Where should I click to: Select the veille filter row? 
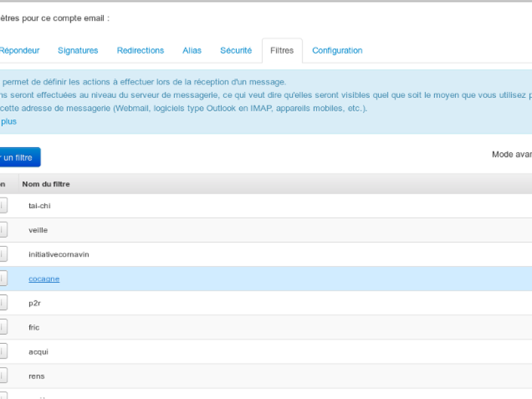[x=266, y=230]
